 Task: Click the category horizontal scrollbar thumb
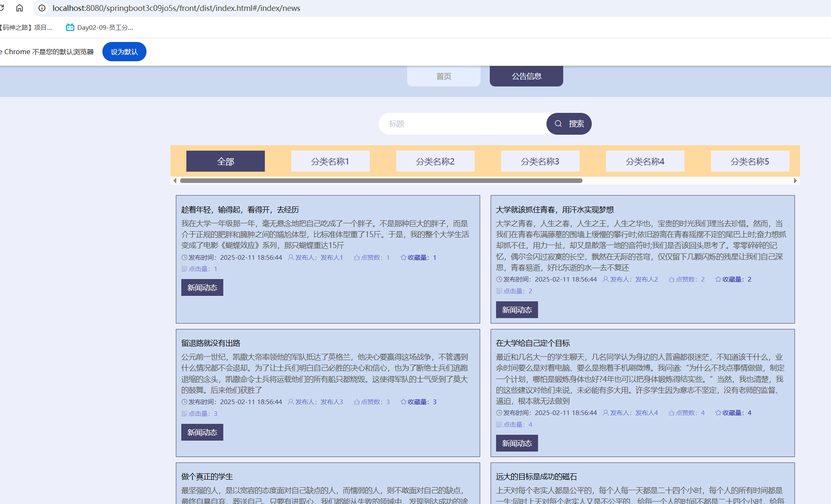tap(381, 181)
